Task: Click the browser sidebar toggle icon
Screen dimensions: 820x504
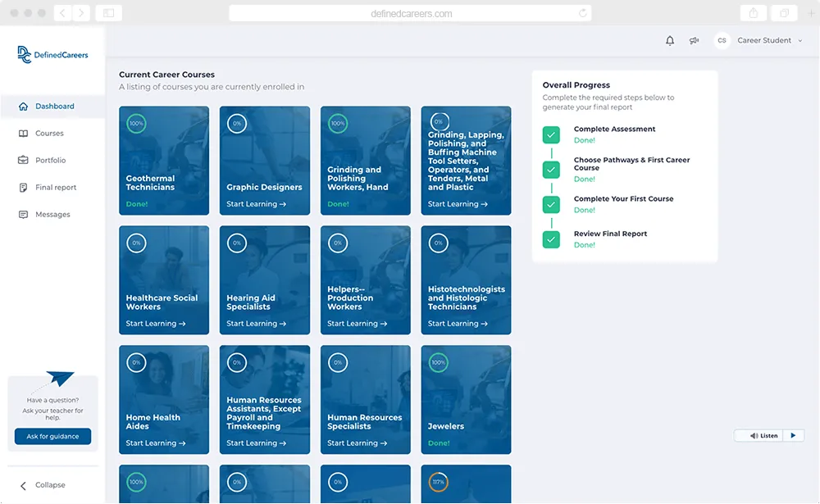Action: coord(108,13)
